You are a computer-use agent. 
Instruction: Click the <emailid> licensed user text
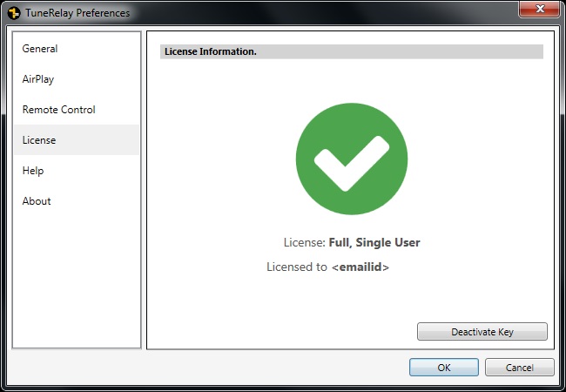[x=360, y=267]
